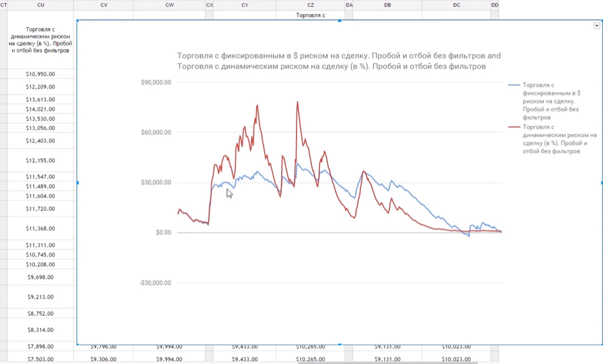Viewport: 603px width, 364px height.
Task: Click the $0.00 axis label
Action: point(163,232)
